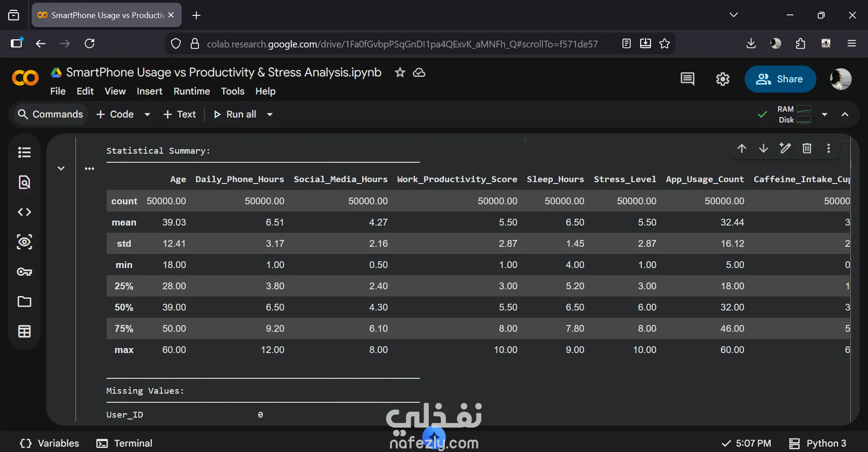Open the Help menu
The height and width of the screenshot is (452, 868).
[265, 91]
